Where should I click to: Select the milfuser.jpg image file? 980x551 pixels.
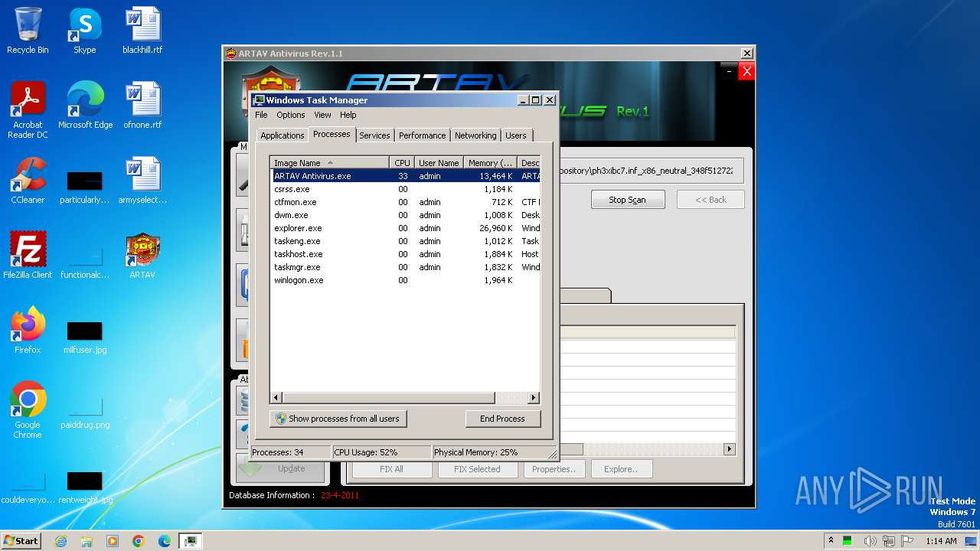85,337
